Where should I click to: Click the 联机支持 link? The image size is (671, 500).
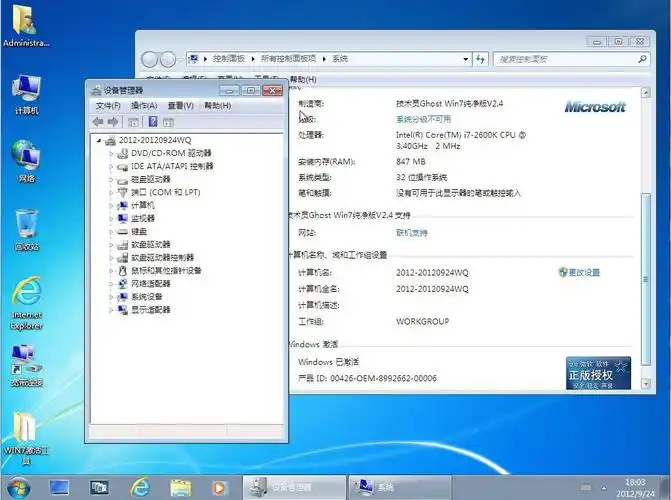411,233
